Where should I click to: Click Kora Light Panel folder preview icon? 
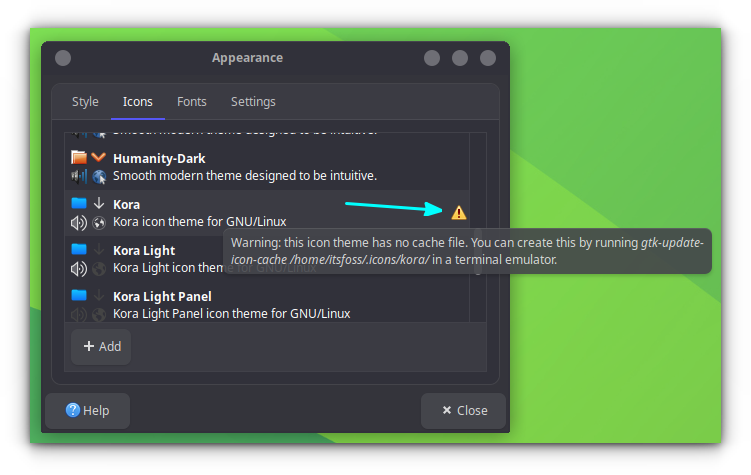79,295
